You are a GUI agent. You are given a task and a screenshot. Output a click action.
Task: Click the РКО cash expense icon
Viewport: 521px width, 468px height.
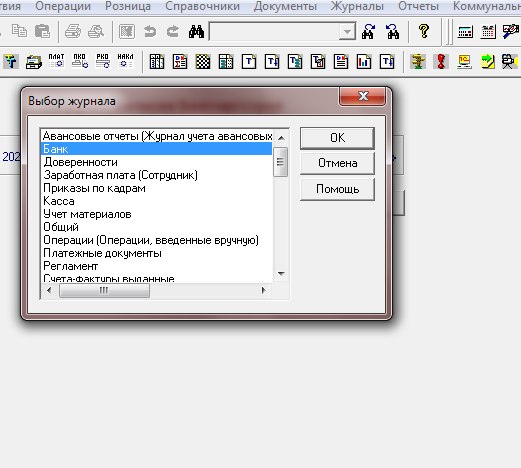103,61
